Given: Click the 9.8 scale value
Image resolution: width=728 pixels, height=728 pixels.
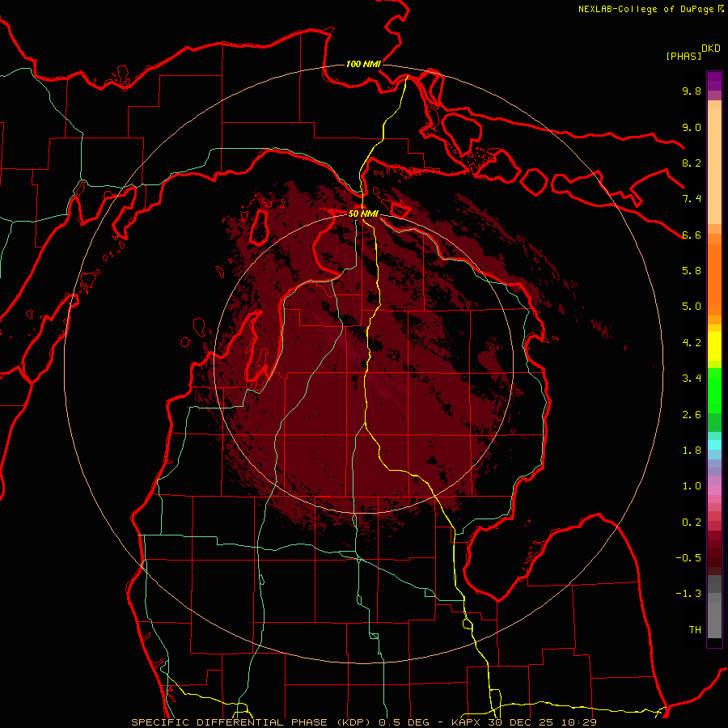Looking at the screenshot, I should (692, 91).
